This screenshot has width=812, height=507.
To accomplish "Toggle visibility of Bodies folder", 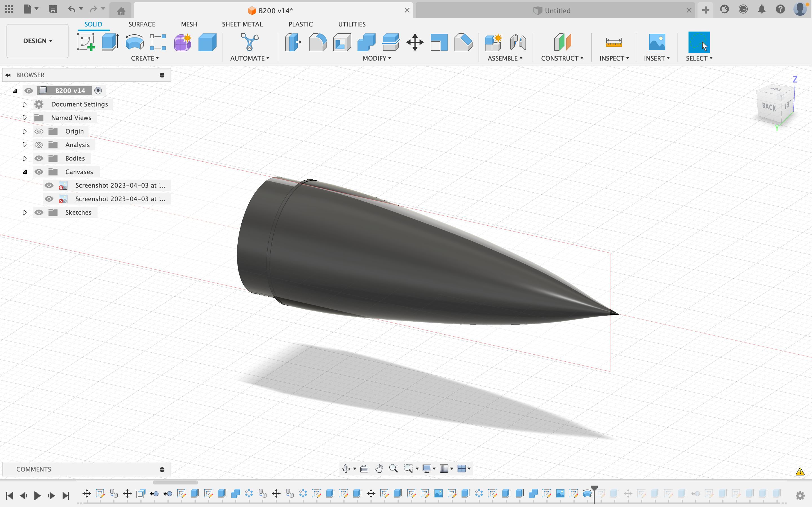I will coord(39,158).
